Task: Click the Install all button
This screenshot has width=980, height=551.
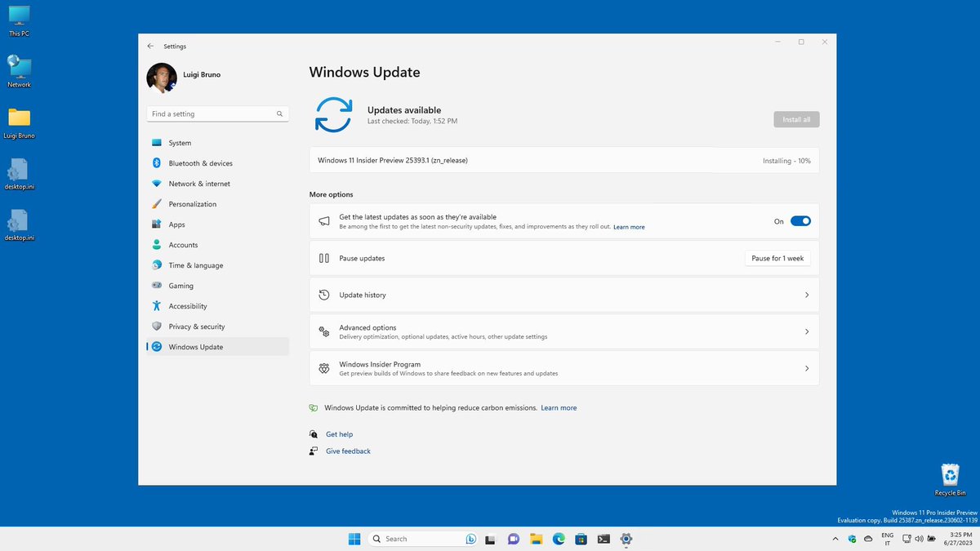Action: [x=796, y=119]
